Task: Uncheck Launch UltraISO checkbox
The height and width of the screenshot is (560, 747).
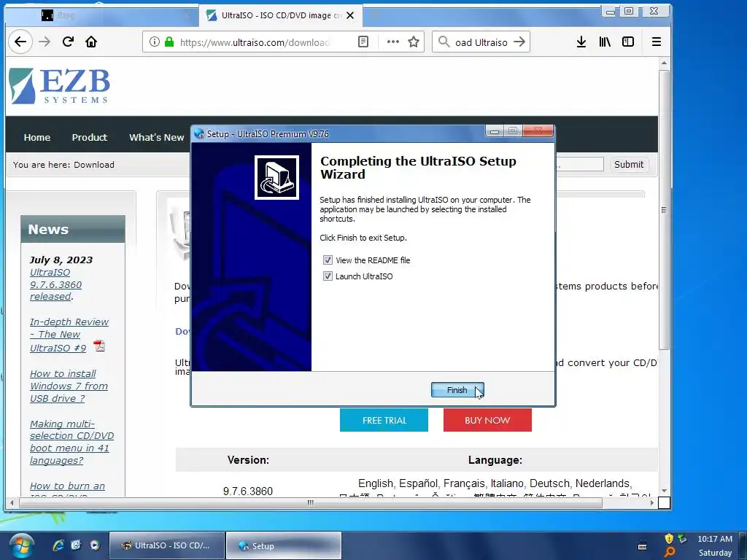Action: tap(328, 276)
